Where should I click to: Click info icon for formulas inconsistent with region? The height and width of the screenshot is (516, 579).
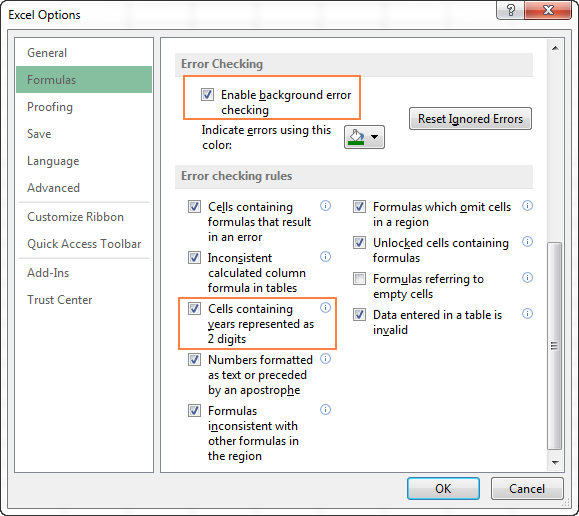pos(325,409)
